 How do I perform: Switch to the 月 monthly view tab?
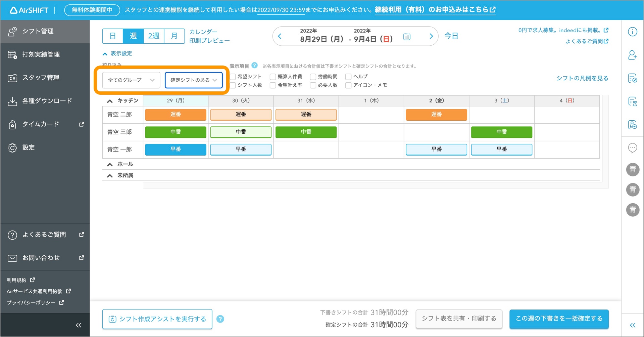click(x=174, y=36)
